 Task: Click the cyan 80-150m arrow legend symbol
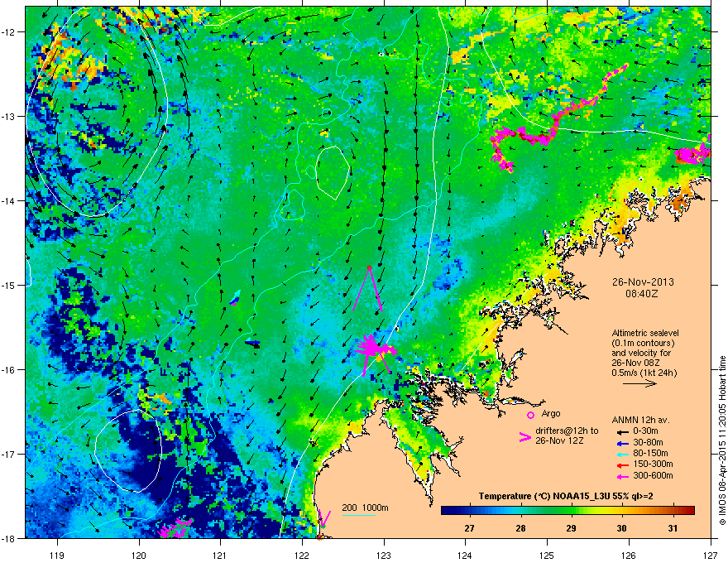coord(621,454)
